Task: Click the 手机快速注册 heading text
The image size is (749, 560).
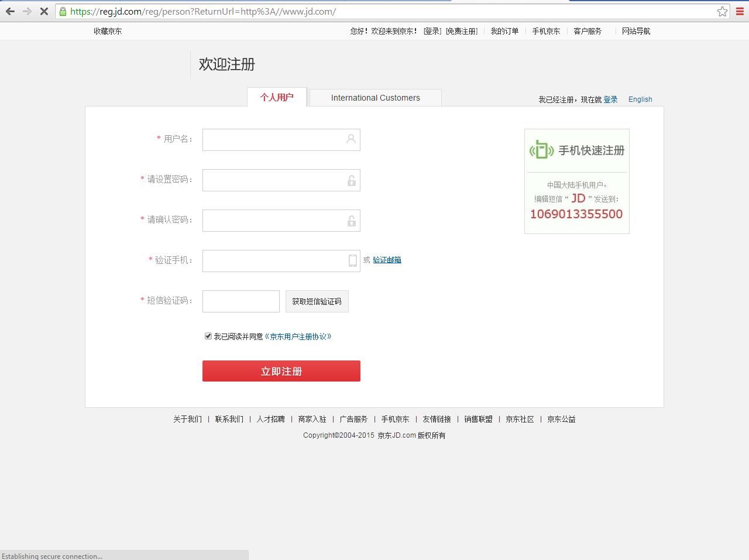Action: point(592,150)
